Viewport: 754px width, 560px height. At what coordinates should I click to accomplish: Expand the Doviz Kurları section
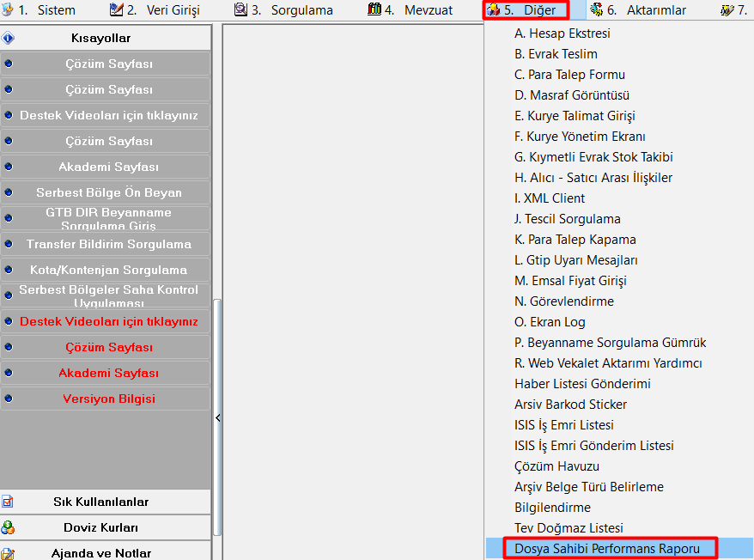tap(100, 527)
